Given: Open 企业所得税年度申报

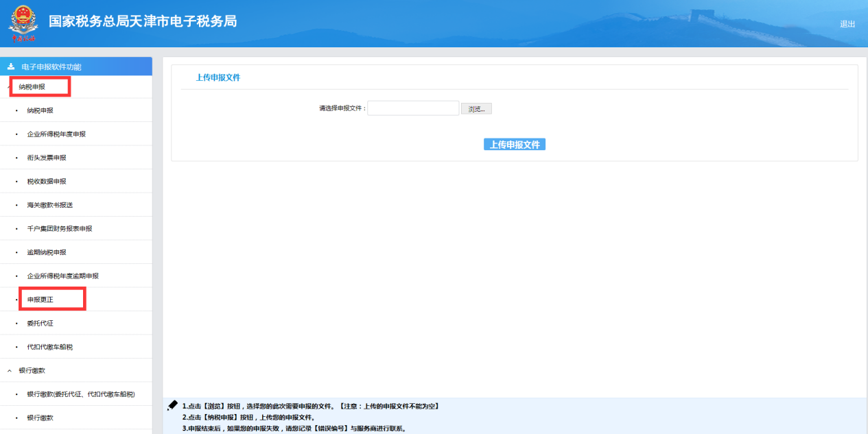Looking at the screenshot, I should click(x=56, y=134).
